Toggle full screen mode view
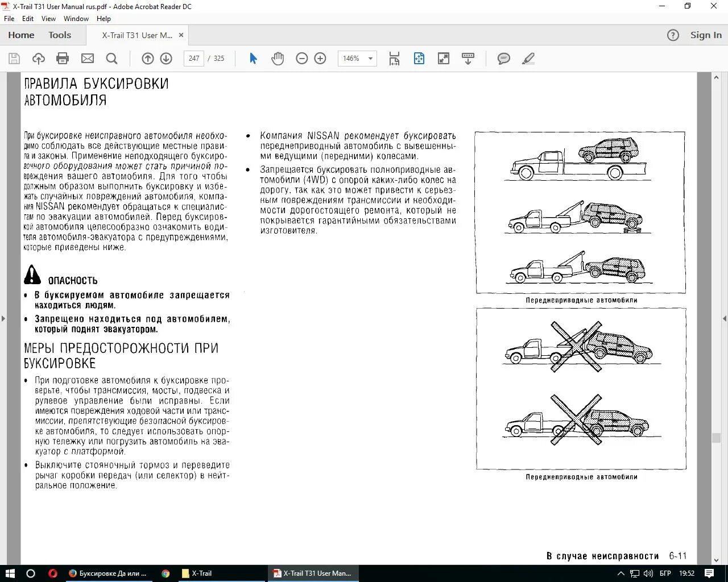This screenshot has width=728, height=582. pyautogui.click(x=443, y=59)
